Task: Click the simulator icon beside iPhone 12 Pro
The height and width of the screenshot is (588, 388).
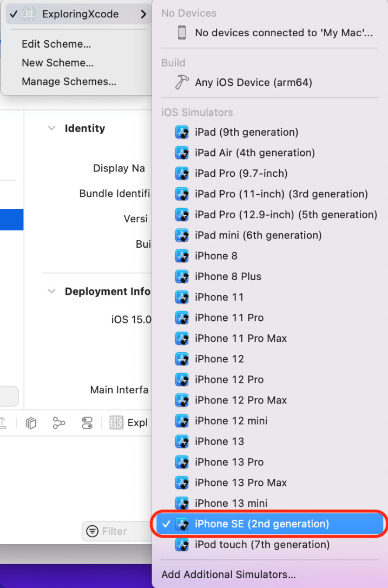Action: (182, 380)
